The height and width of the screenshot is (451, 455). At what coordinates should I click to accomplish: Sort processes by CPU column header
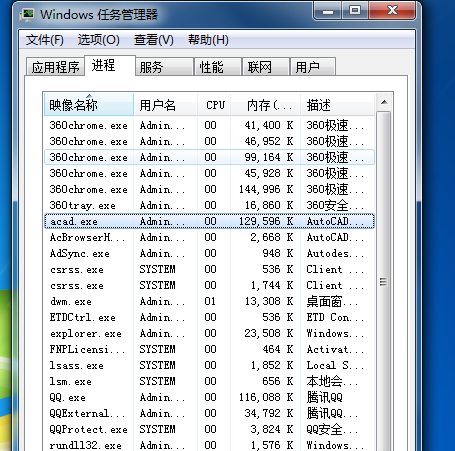(214, 105)
